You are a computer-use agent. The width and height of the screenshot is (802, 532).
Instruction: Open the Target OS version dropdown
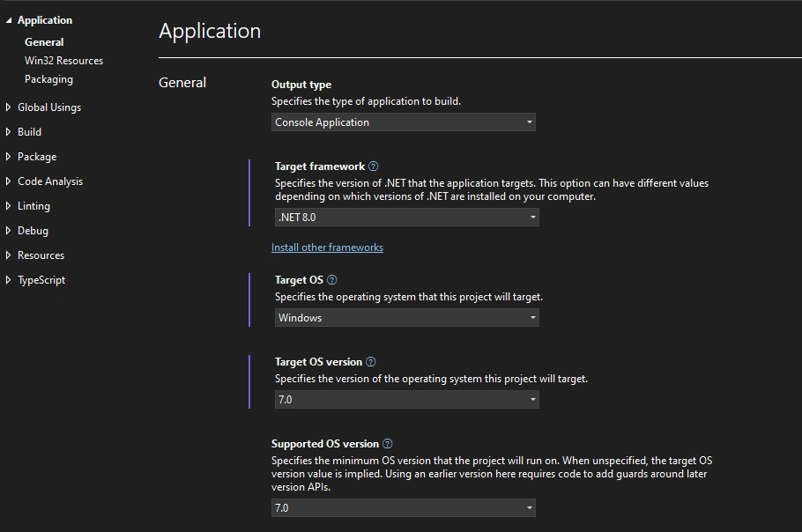point(406,399)
